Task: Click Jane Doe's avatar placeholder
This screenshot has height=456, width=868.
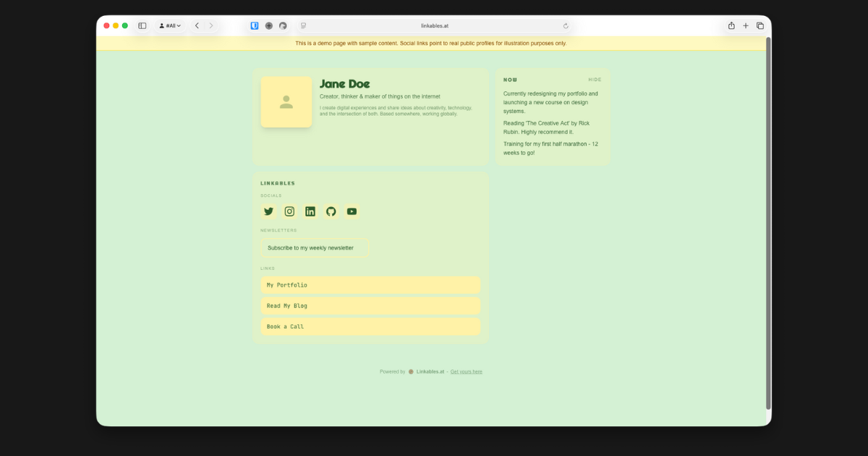Action: [x=286, y=102]
